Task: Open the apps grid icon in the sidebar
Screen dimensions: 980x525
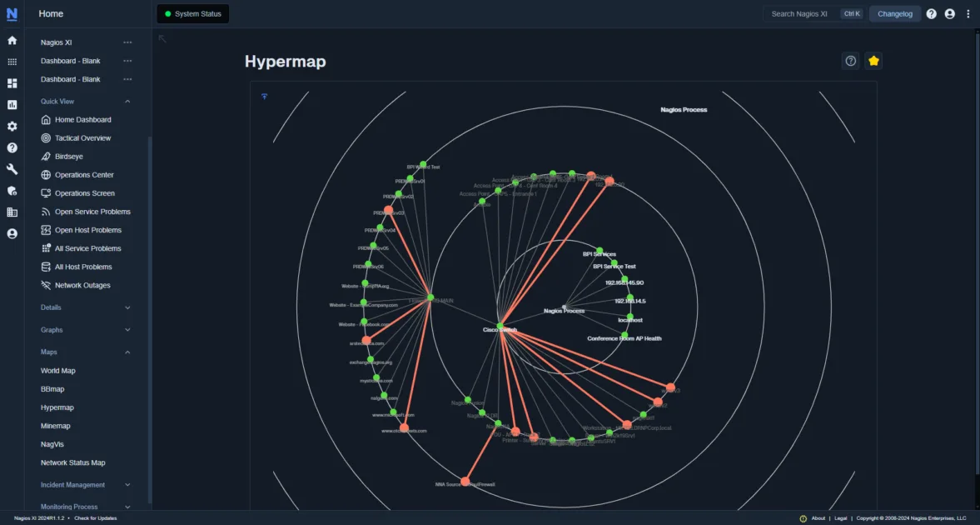Action: tap(11, 61)
